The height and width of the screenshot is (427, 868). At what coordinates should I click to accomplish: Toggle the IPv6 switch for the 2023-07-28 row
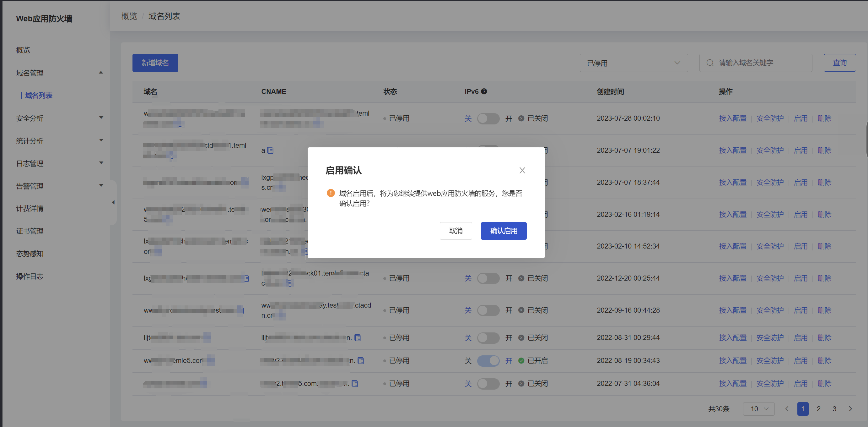(488, 118)
